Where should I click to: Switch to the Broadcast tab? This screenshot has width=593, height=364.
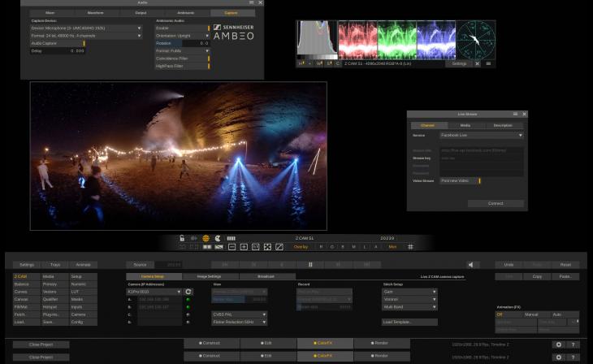click(x=266, y=276)
